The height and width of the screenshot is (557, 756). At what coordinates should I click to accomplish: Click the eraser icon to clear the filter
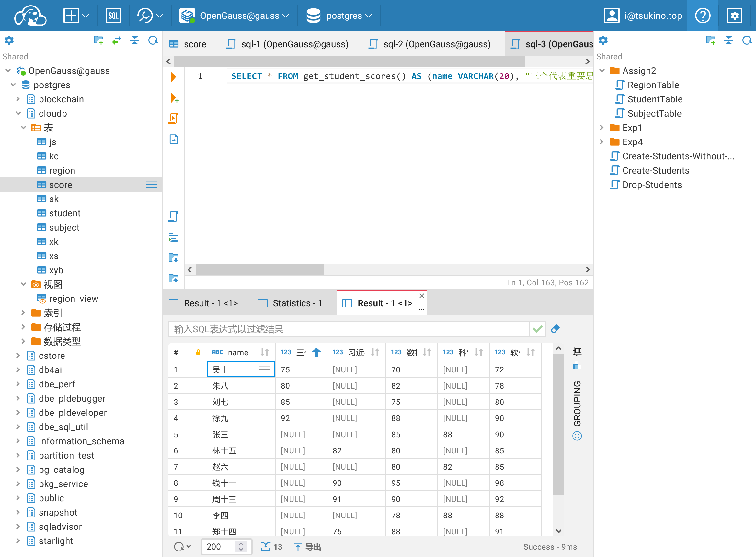click(555, 329)
